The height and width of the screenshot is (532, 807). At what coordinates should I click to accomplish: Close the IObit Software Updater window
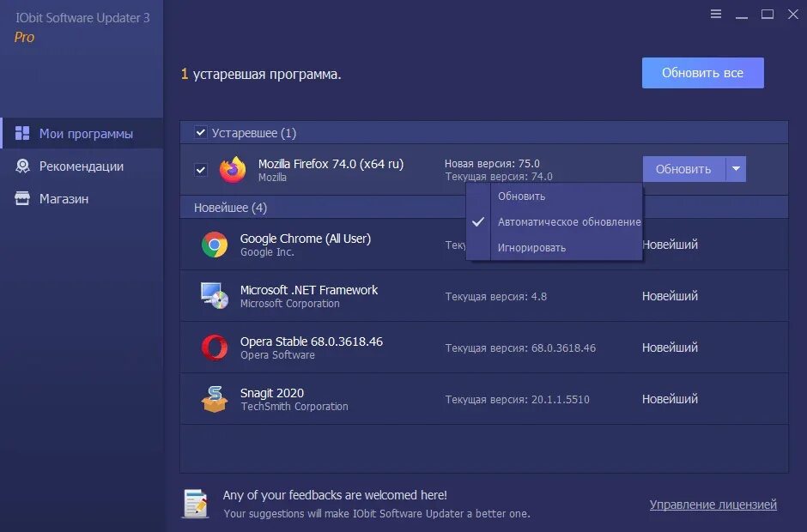coord(793,14)
